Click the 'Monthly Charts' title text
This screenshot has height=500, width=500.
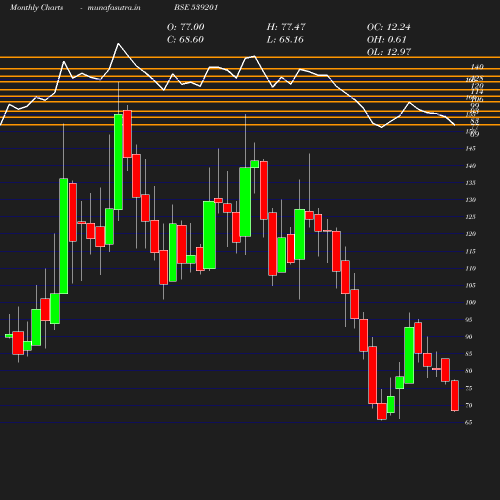[37, 7]
